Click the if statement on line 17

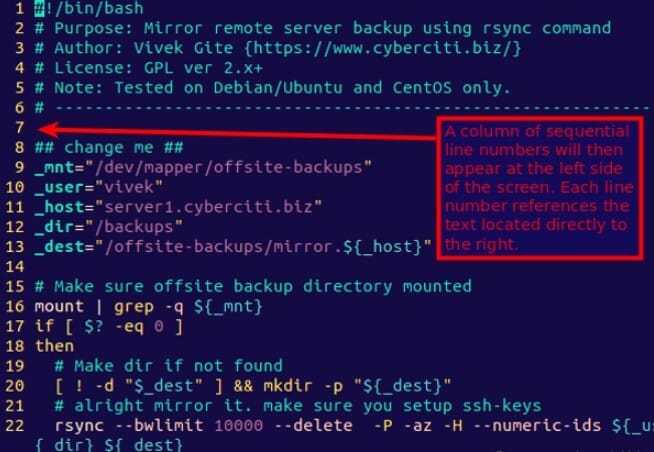pyautogui.click(x=109, y=326)
